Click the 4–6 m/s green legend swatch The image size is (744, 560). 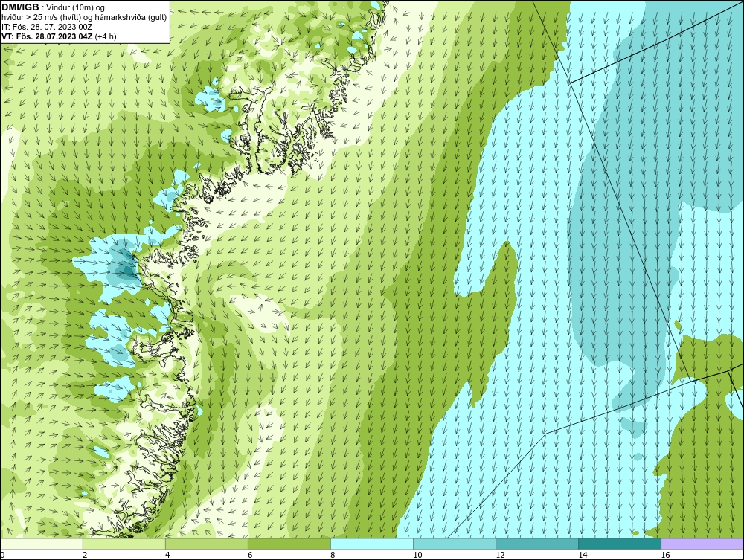pos(206,544)
